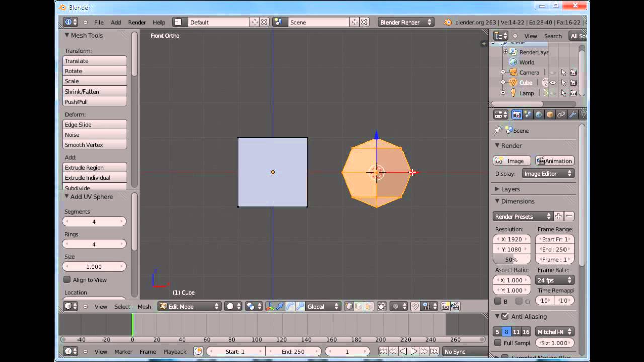
Task: Switch to edge select mode
Action: [359, 306]
